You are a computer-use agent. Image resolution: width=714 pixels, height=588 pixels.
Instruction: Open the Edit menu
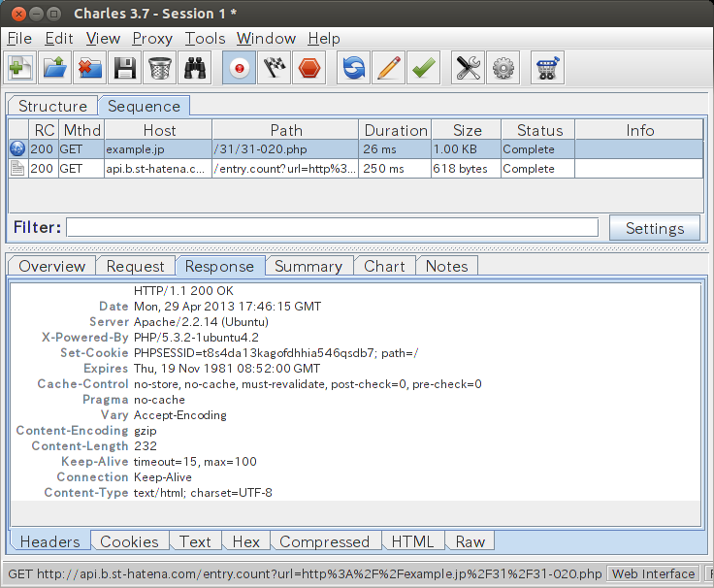pyautogui.click(x=59, y=39)
